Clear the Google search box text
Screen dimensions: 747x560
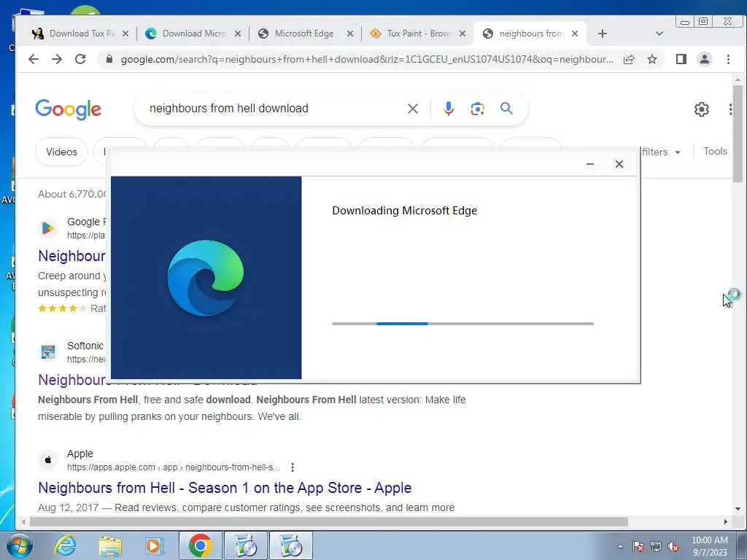click(413, 109)
